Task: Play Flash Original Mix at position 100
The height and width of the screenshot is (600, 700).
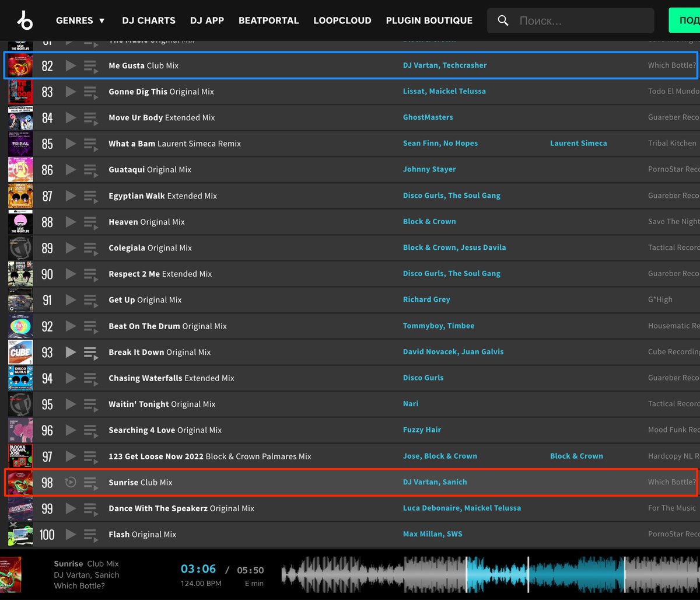Action: click(70, 534)
